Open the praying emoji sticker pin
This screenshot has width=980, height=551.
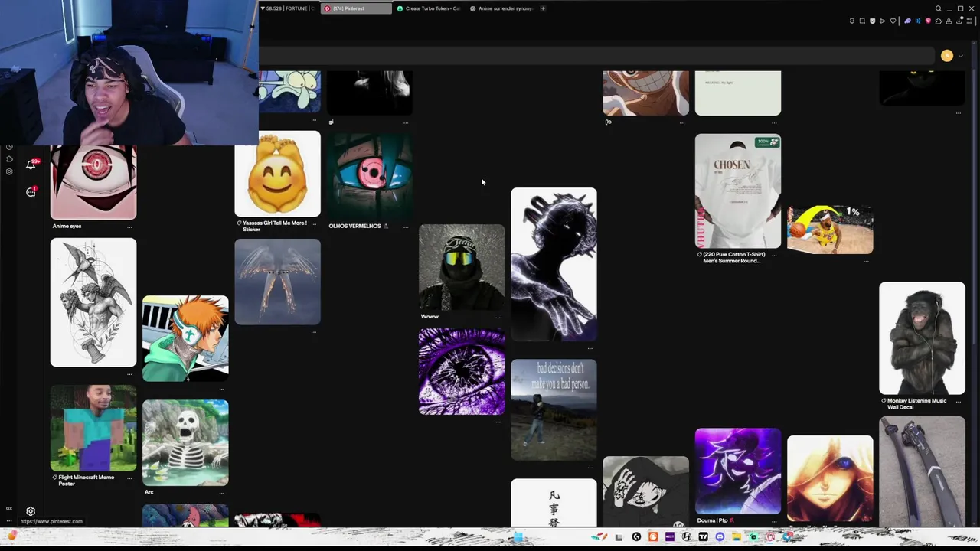[x=277, y=174]
